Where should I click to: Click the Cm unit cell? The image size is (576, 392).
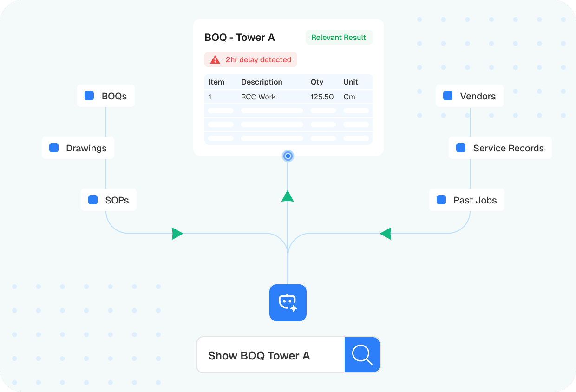349,97
